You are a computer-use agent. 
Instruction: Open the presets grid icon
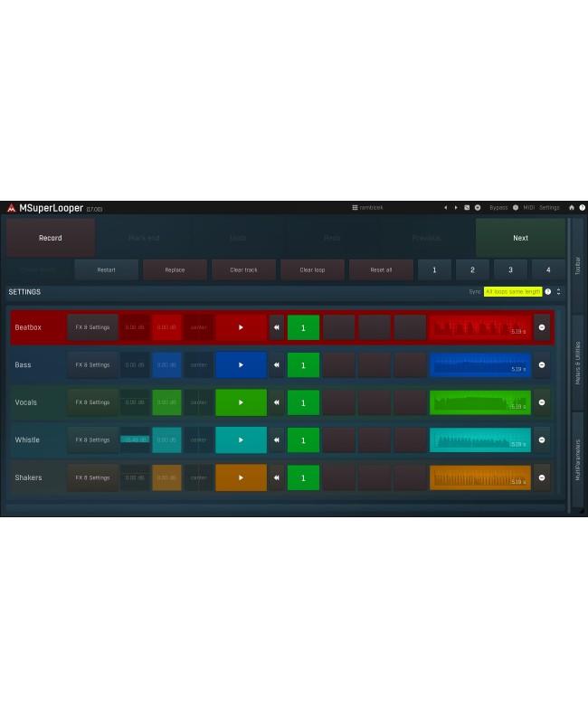355,207
